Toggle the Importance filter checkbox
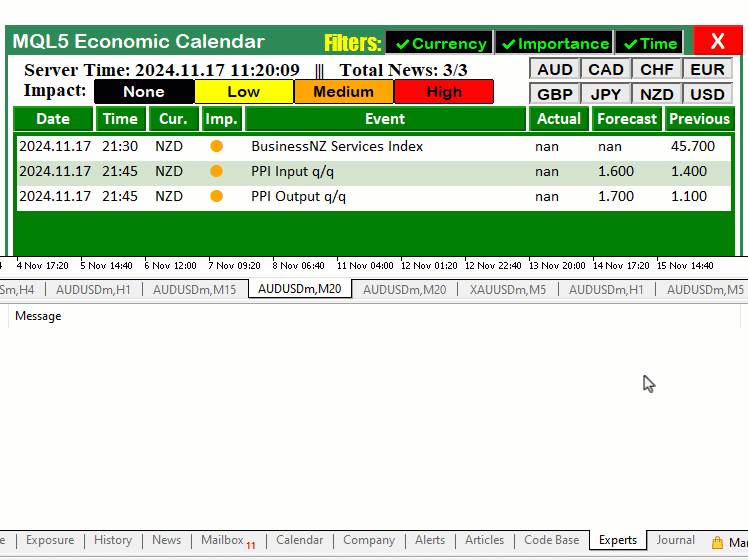The height and width of the screenshot is (560, 748). pyautogui.click(x=554, y=43)
